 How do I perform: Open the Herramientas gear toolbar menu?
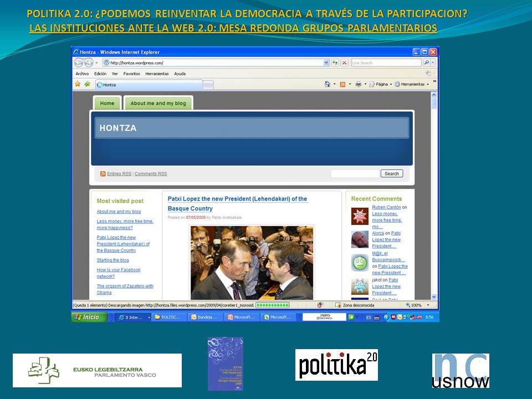pos(412,84)
